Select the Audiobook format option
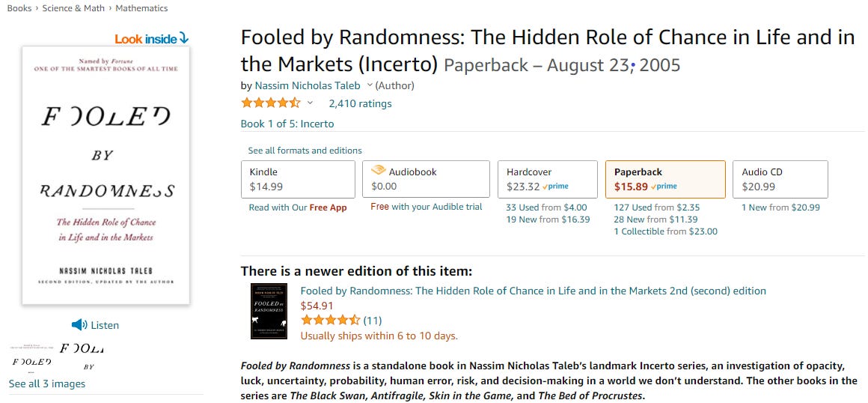The height and width of the screenshot is (403, 868). click(x=426, y=179)
